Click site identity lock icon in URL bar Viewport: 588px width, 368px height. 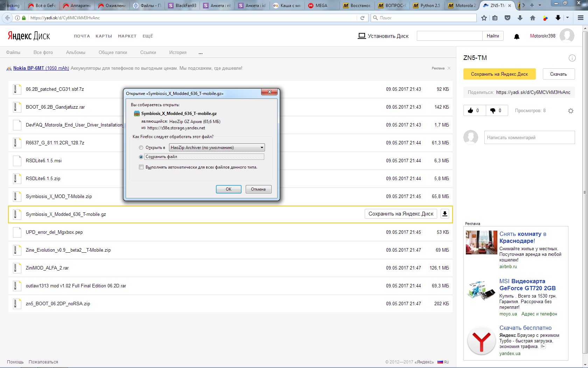tap(24, 18)
